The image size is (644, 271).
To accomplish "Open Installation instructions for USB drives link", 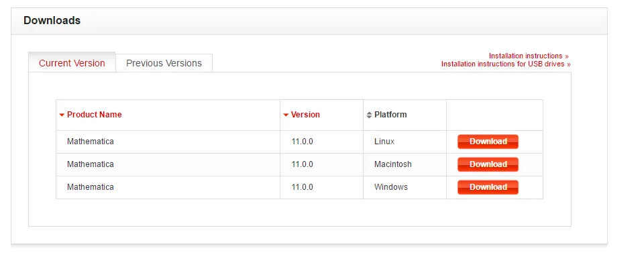I will point(506,64).
